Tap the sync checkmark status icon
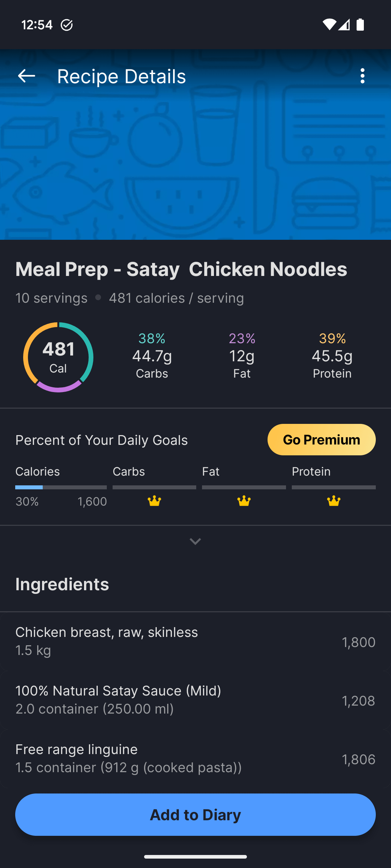This screenshot has width=391, height=868. coord(67,25)
